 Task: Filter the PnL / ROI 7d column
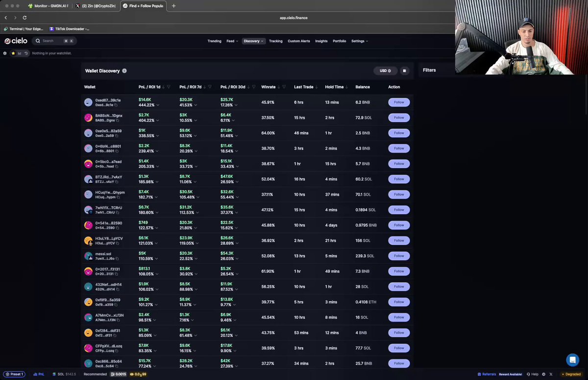(x=210, y=87)
